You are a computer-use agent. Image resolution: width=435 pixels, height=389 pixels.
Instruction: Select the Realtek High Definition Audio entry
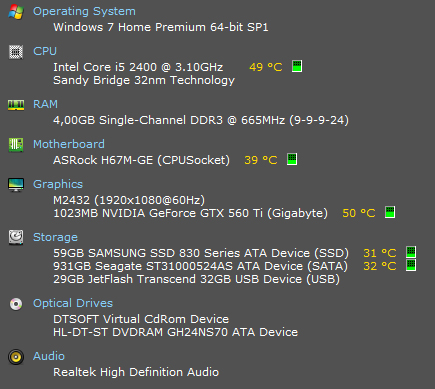(136, 372)
